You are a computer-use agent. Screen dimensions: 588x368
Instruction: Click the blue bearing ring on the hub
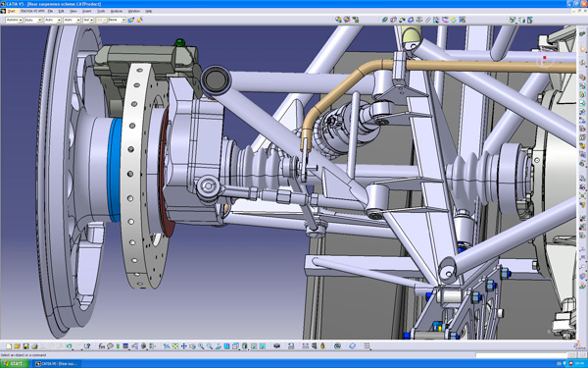(x=114, y=170)
